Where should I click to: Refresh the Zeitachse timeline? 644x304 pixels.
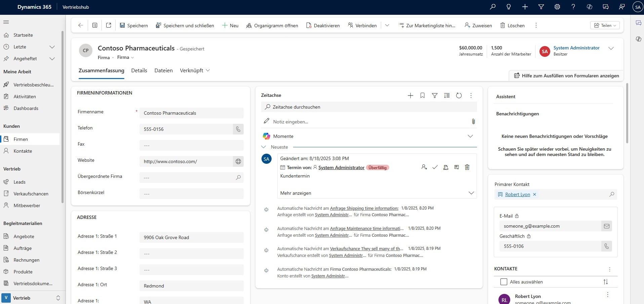pos(459,96)
